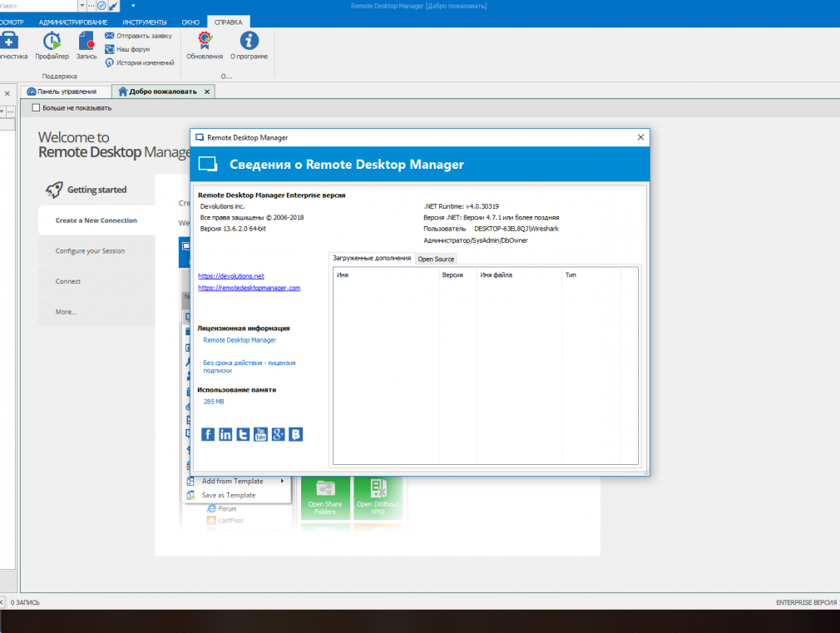
Task: Expand the О... ribbon group label
Action: 226,77
